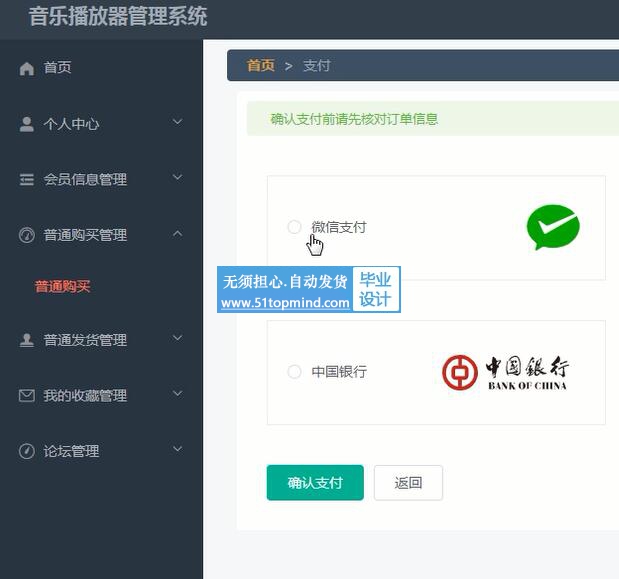
Task: Click the gauge icon beside 论坛管理
Action: tap(26, 451)
